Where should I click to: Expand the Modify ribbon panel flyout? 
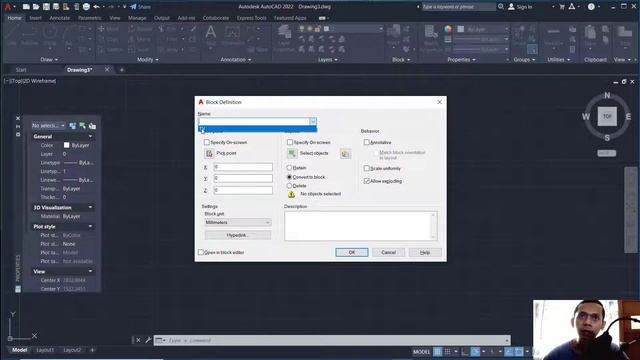point(148,60)
